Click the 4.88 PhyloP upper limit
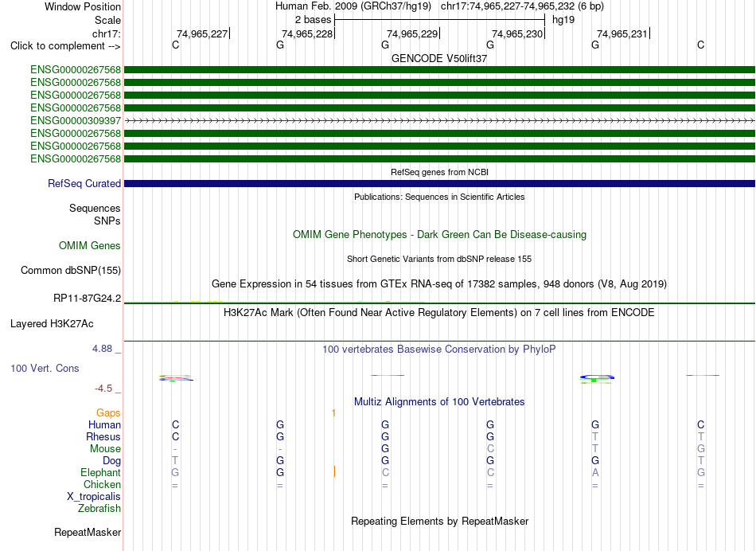The image size is (756, 551). pos(102,348)
